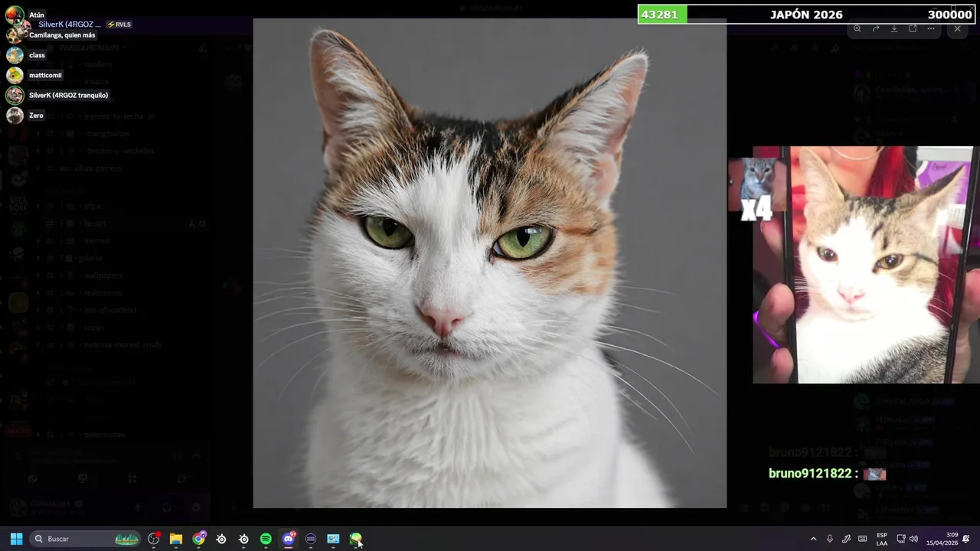Screen dimensions: 980x551
Task: Open File Explorer from the taskbar
Action: click(176, 539)
